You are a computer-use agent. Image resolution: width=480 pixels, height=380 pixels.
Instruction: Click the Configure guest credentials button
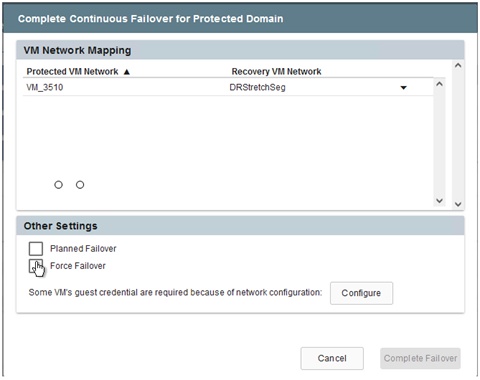click(x=361, y=293)
